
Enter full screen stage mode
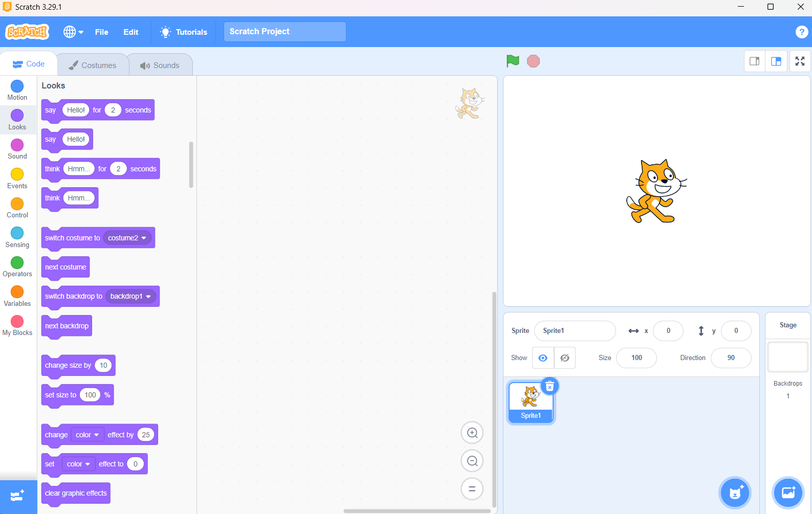pyautogui.click(x=800, y=61)
